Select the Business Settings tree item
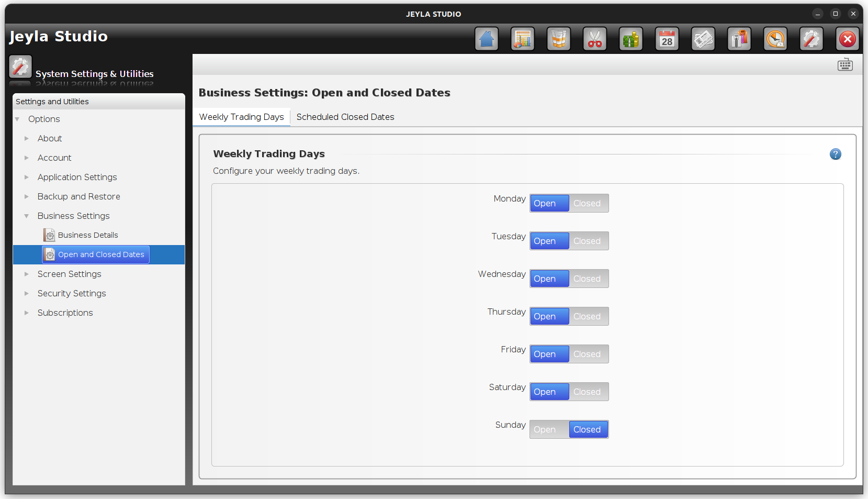Screen dimensions: 868x499 (x=73, y=216)
